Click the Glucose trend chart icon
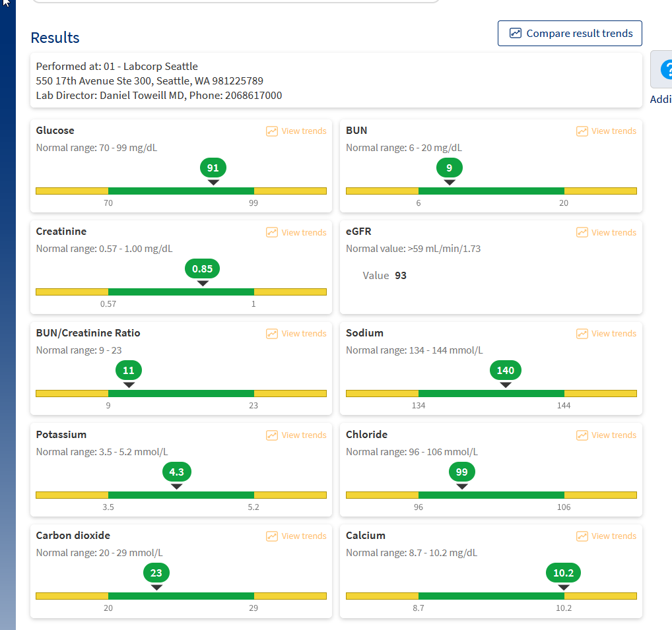The image size is (672, 630). pos(272,131)
